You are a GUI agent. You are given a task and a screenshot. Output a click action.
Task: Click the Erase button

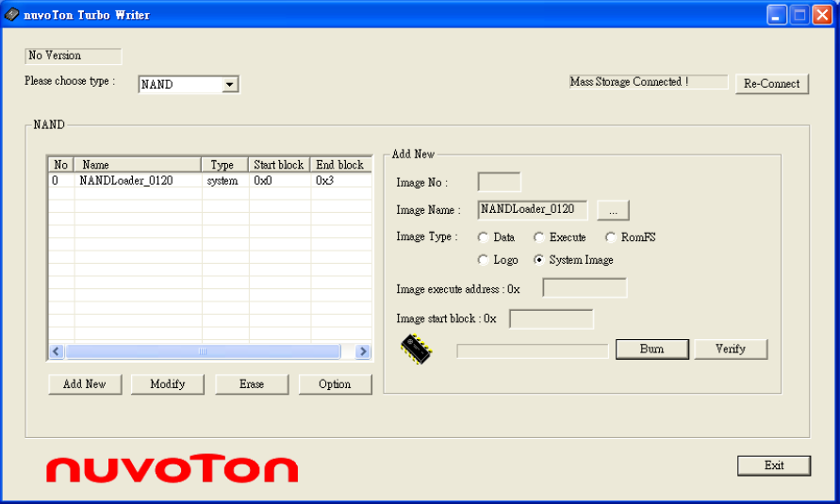click(x=252, y=384)
